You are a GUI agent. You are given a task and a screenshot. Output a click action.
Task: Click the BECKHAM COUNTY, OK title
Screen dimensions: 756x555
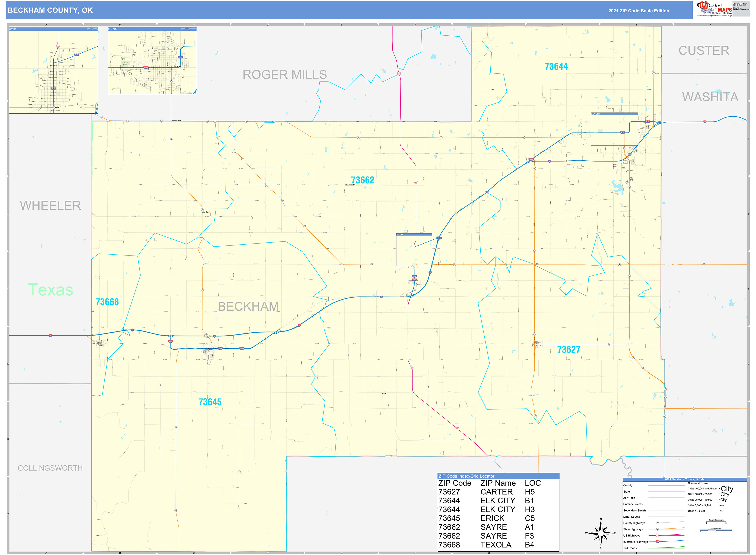click(50, 10)
